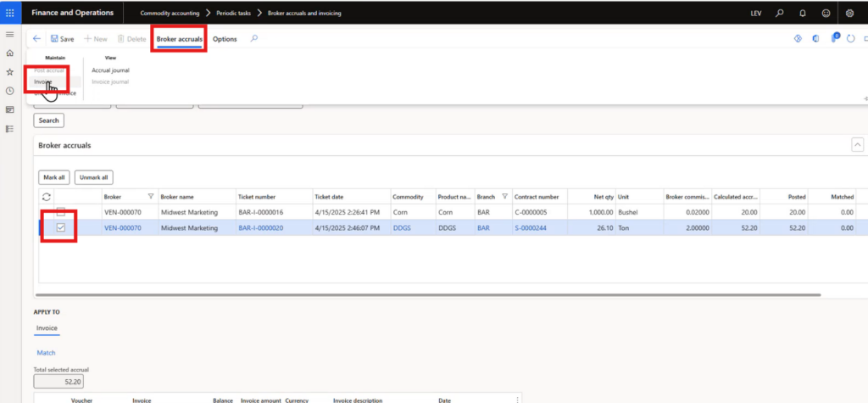Click the Finance and Operations title
The image size is (868, 403).
72,13
